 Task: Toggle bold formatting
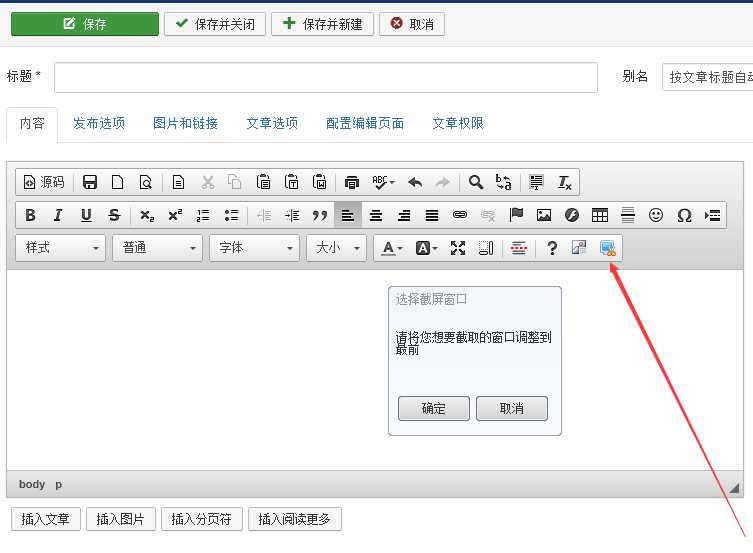pos(30,215)
